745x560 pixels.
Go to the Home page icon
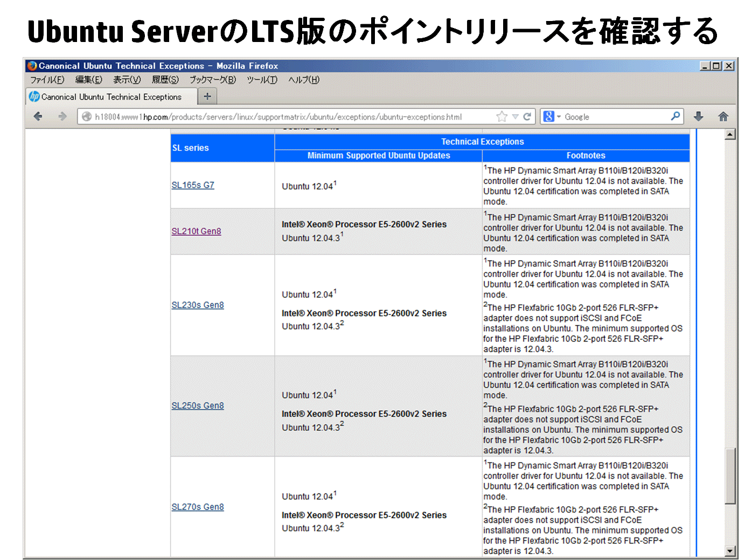tap(723, 116)
